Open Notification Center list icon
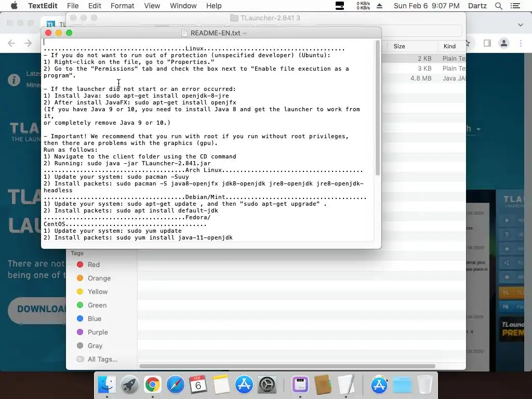532x399 pixels. [515, 6]
